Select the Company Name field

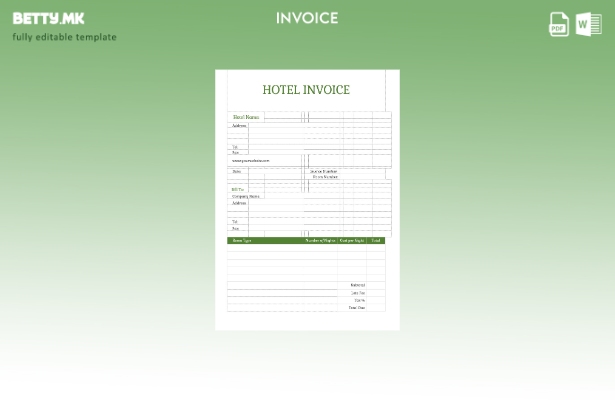click(245, 196)
